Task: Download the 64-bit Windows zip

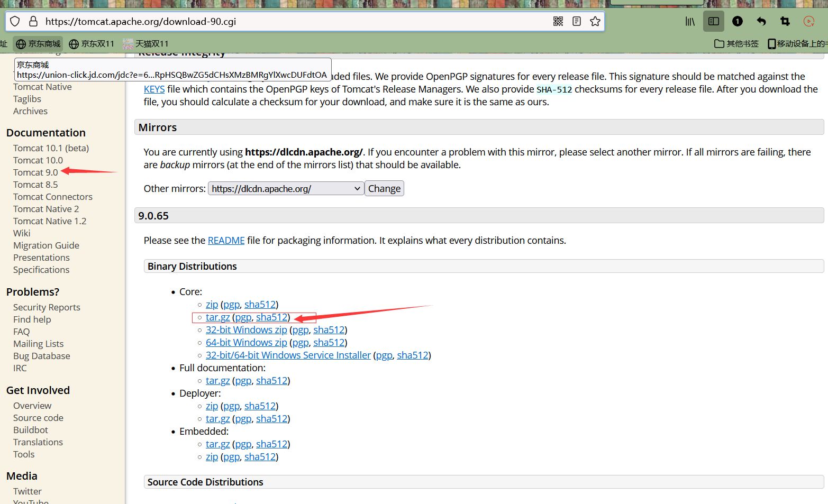Action: (x=247, y=343)
